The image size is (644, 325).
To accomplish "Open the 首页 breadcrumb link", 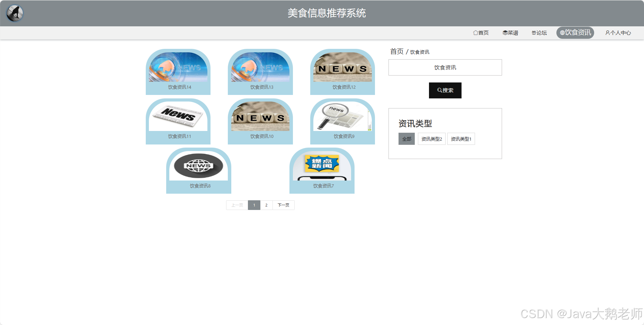I will (397, 51).
